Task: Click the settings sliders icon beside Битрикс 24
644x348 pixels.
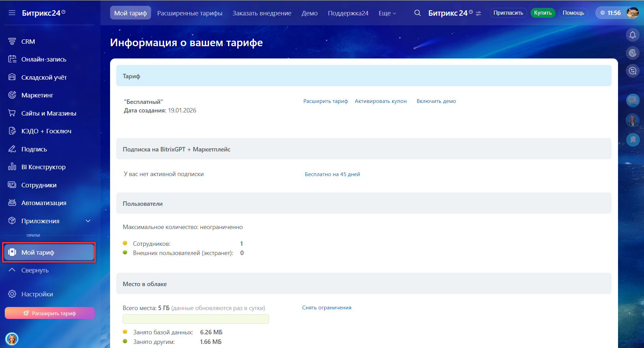Action: coord(479,13)
